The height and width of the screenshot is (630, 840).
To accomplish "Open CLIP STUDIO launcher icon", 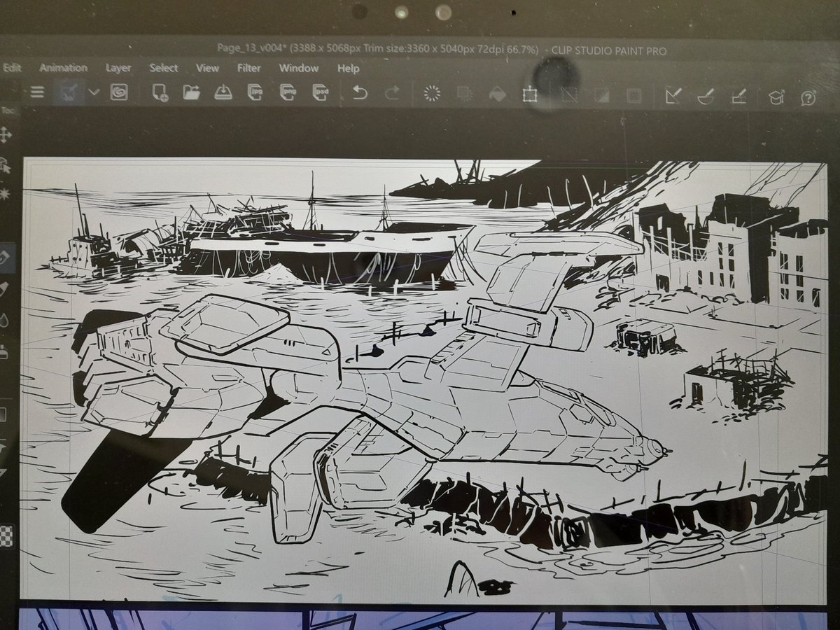I will tap(119, 92).
